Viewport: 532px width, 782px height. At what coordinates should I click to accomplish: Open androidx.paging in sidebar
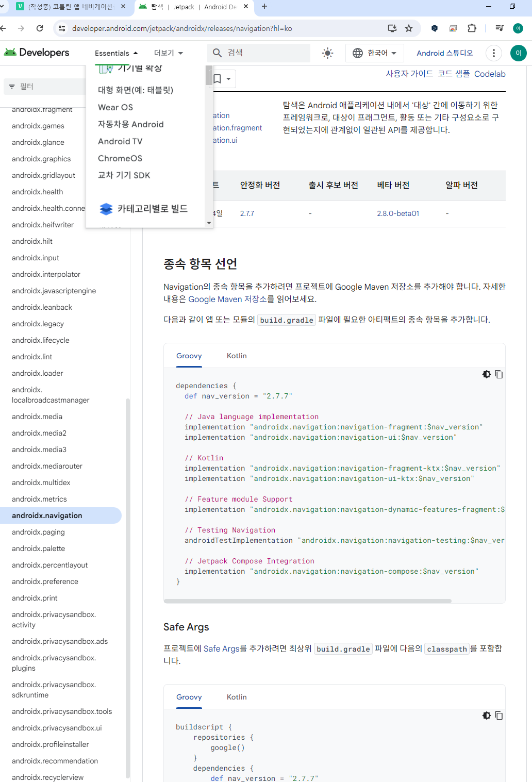(x=38, y=532)
